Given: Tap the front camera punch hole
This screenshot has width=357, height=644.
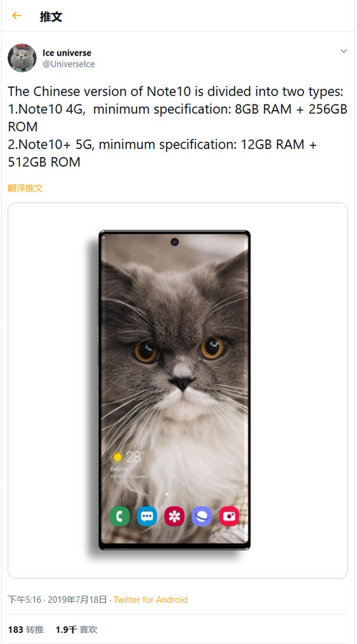Looking at the screenshot, I should click(175, 242).
